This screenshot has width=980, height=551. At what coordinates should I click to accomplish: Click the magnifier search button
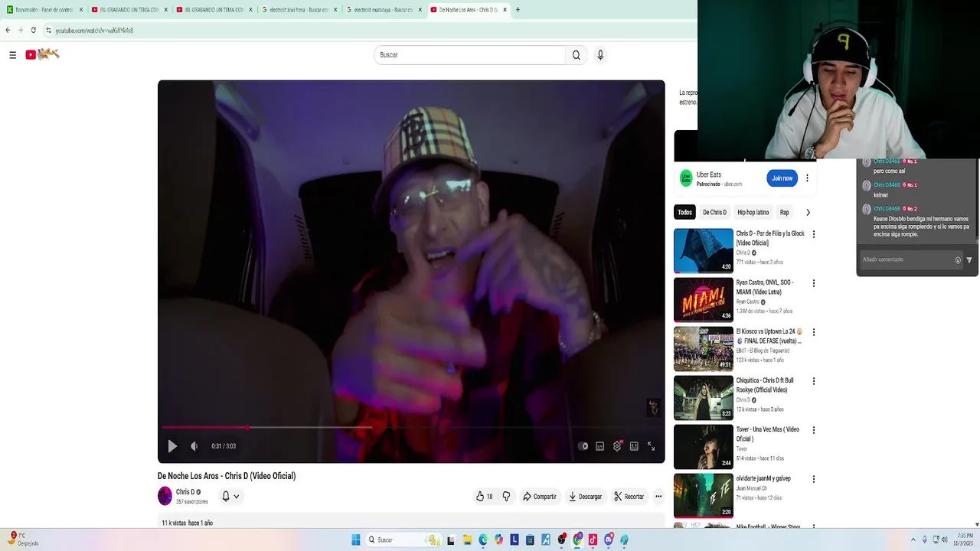tap(577, 55)
